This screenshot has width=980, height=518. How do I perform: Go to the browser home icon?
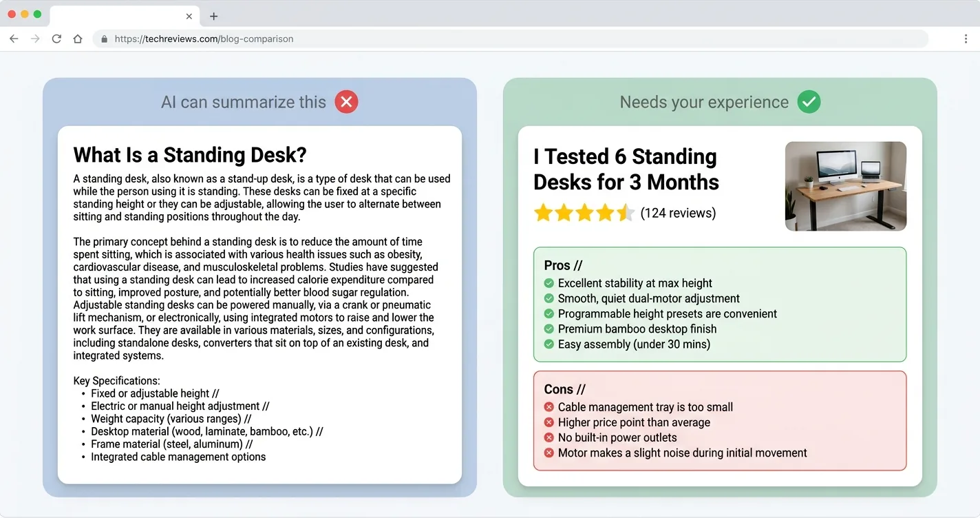coord(78,39)
